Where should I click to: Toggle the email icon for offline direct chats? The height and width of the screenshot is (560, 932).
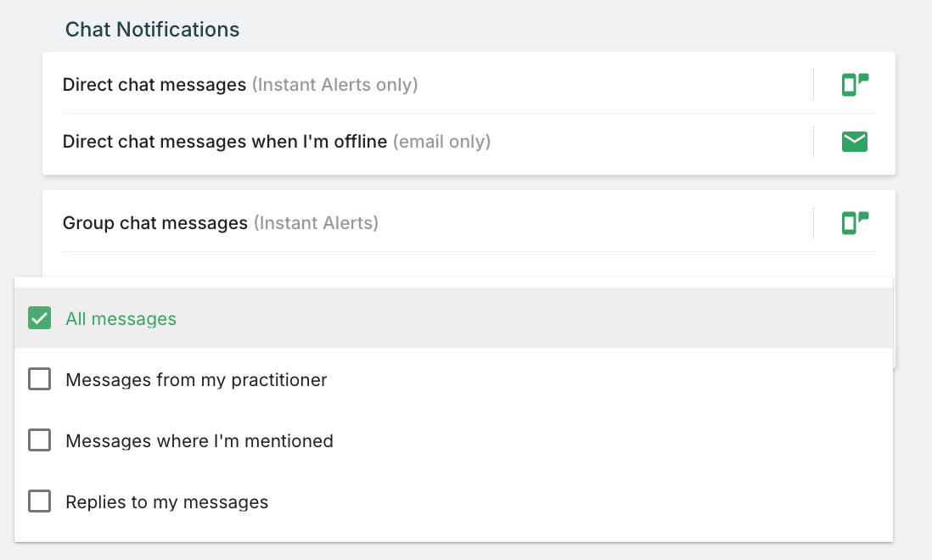coord(855,142)
